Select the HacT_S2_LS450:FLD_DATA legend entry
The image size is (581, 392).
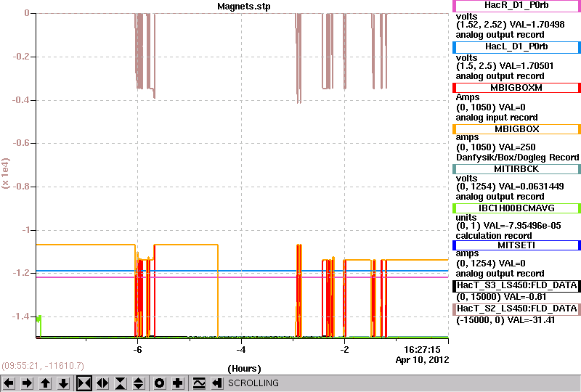point(516,309)
